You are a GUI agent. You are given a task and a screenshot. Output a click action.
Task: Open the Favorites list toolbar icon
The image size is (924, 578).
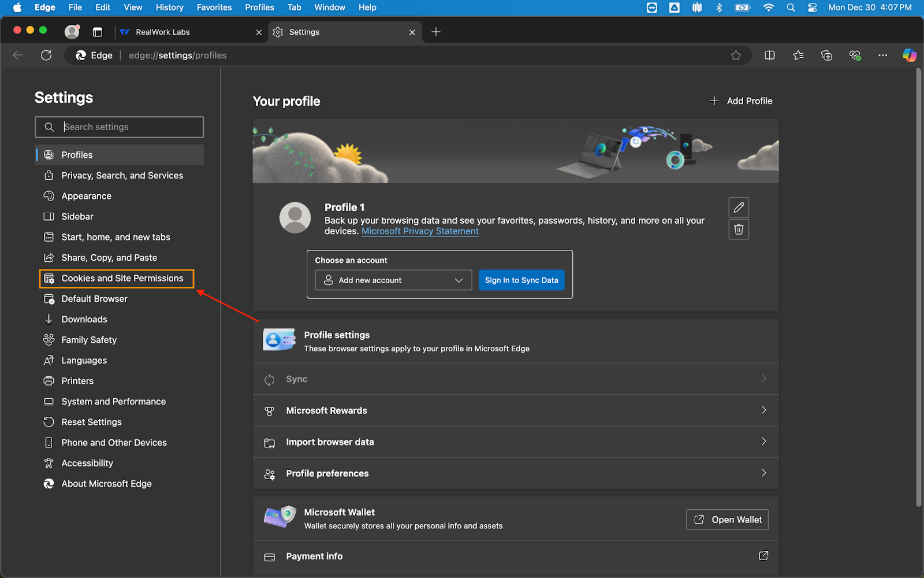pyautogui.click(x=798, y=55)
